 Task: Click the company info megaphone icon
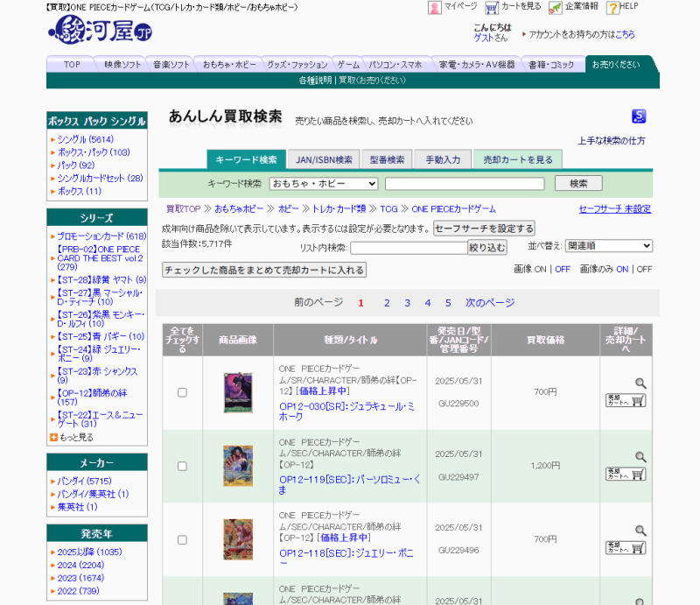pos(556,8)
